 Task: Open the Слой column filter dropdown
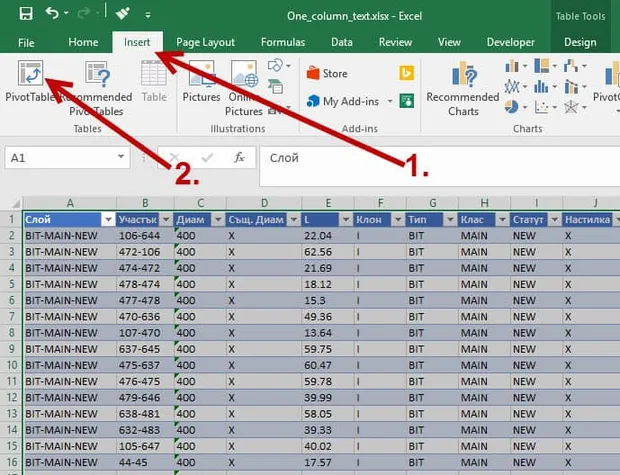coord(108,220)
